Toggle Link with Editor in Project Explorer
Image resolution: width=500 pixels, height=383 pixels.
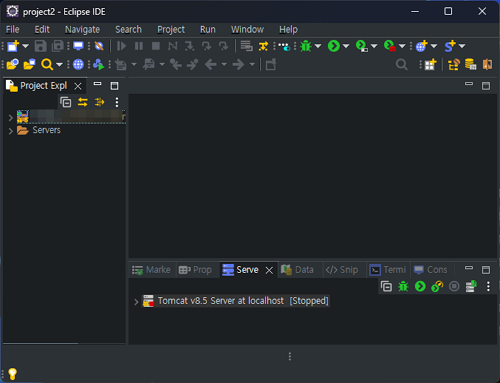(x=83, y=102)
